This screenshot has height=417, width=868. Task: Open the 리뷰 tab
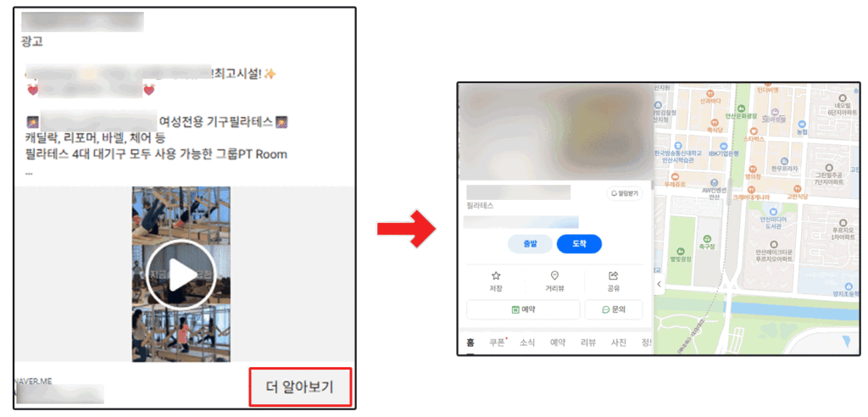click(x=588, y=342)
